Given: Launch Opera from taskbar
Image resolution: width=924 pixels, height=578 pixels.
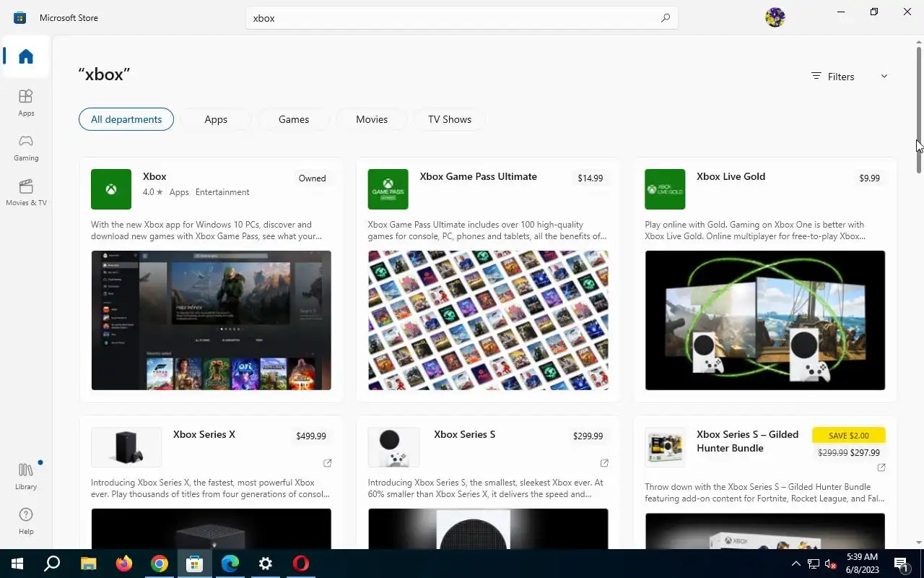Looking at the screenshot, I should click(x=301, y=564).
